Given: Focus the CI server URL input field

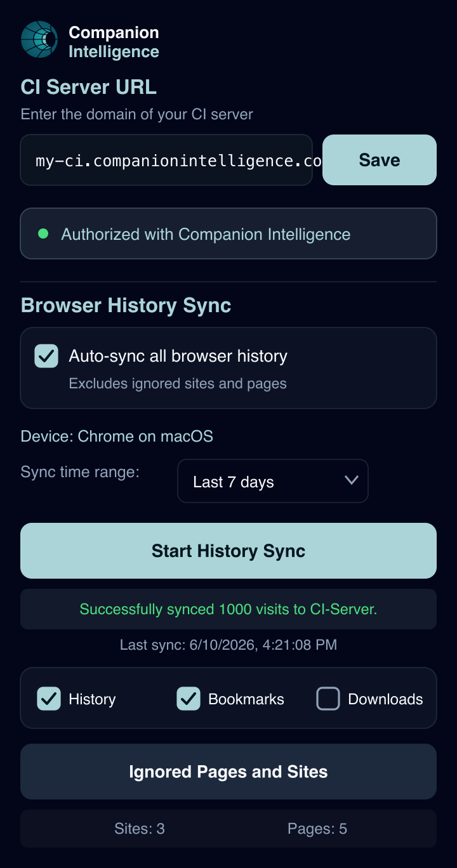Looking at the screenshot, I should coord(166,160).
